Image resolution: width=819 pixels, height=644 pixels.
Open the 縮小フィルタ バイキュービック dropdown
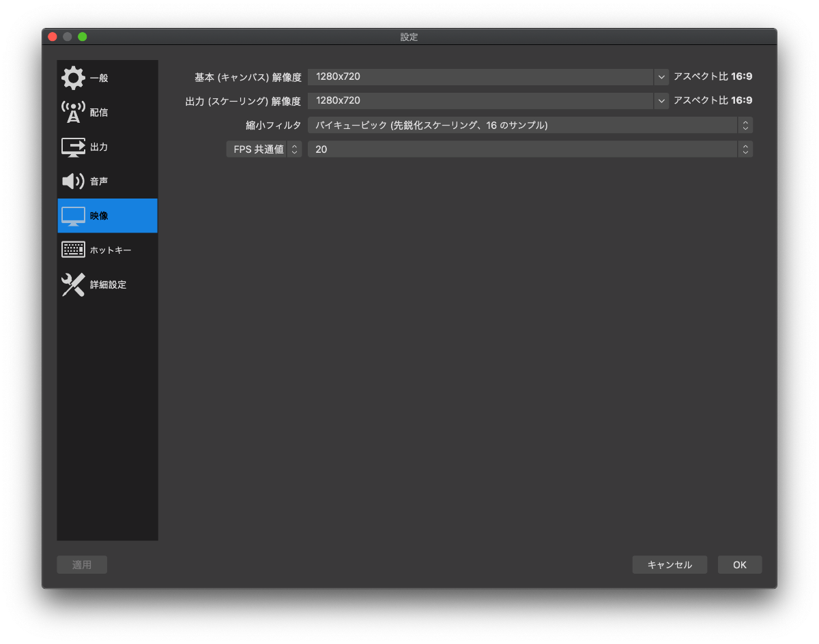[x=530, y=125]
